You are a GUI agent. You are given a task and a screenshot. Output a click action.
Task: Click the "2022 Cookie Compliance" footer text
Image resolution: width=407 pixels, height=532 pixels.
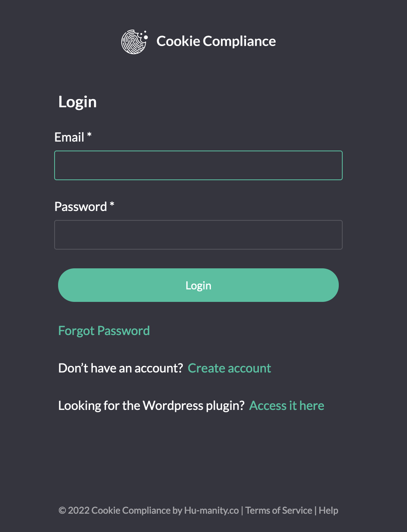[x=119, y=511]
